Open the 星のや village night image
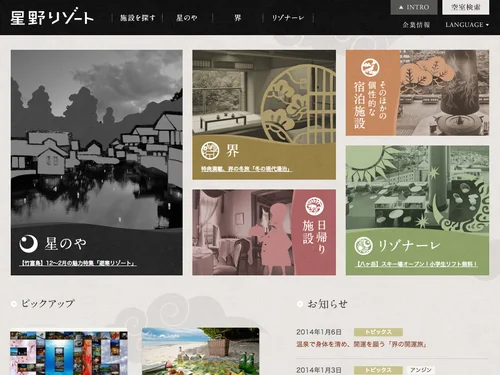Image resolution: width=500 pixels, height=375 pixels. click(x=97, y=140)
